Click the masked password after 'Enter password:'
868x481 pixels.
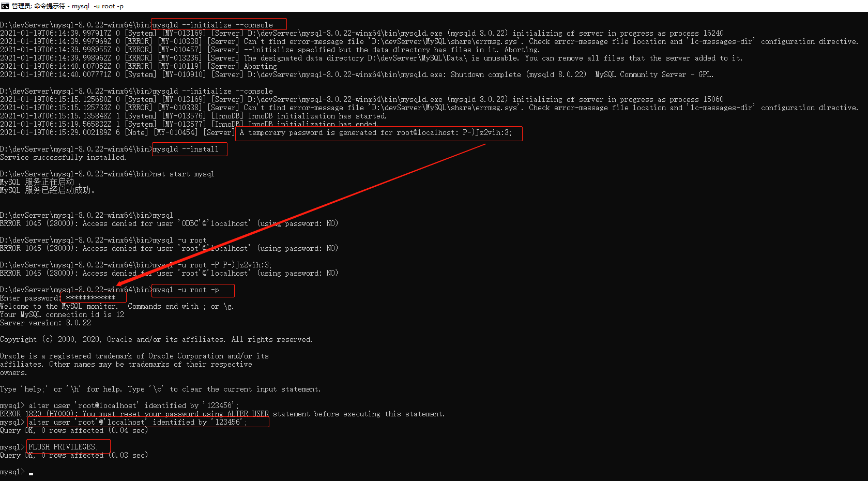tap(91, 298)
